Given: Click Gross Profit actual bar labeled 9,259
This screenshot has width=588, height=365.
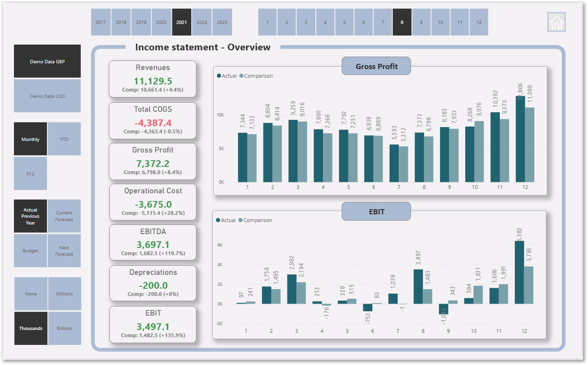Looking at the screenshot, I should click(293, 151).
